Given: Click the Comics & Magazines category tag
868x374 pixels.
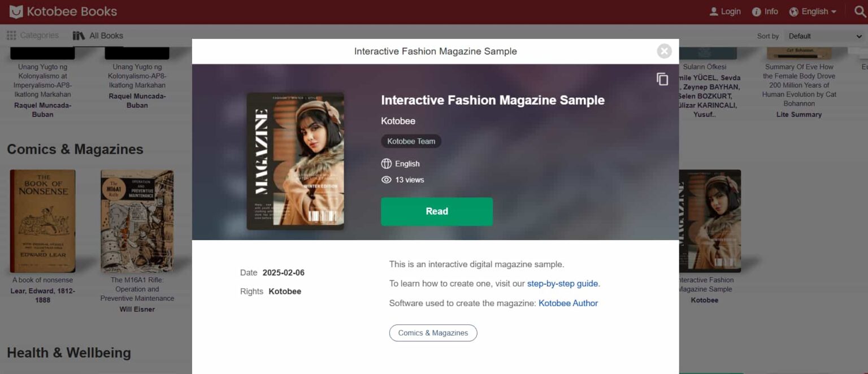Looking at the screenshot, I should pos(433,333).
